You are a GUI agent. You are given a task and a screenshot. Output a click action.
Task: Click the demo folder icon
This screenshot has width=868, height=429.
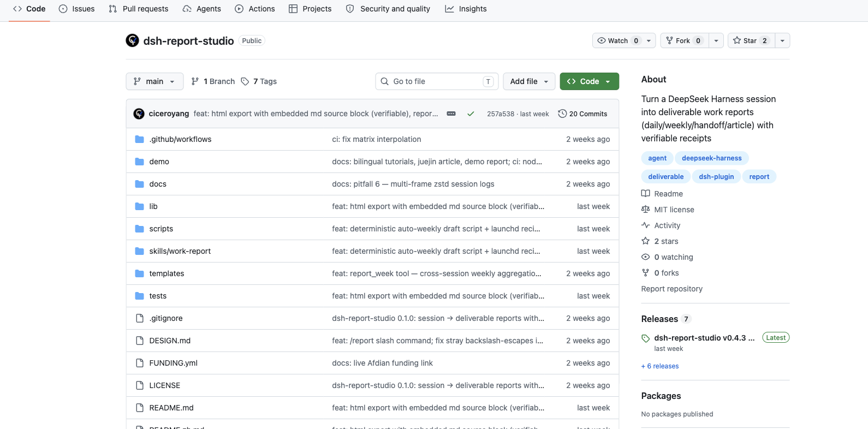[x=140, y=162]
